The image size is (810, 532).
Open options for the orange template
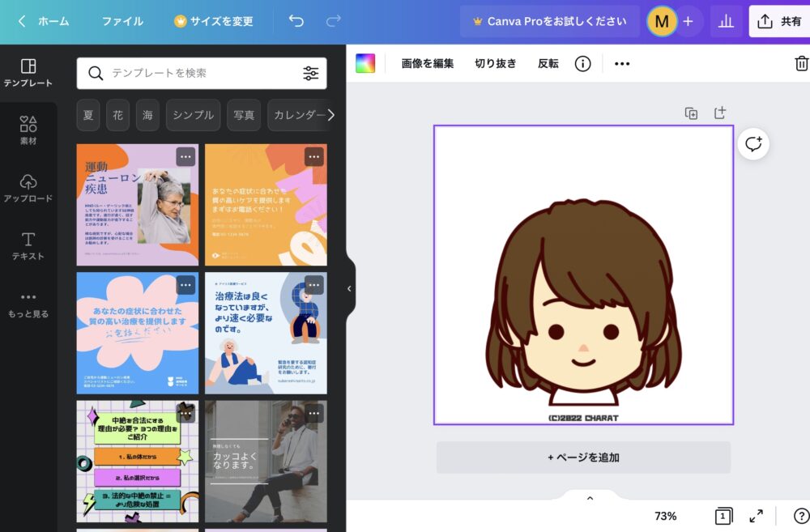click(314, 156)
